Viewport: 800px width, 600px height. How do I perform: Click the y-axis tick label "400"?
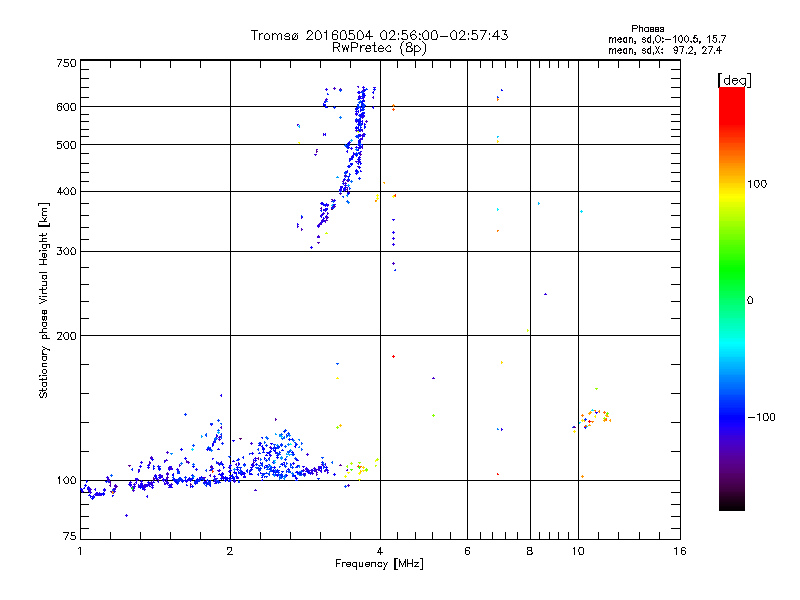pos(67,191)
